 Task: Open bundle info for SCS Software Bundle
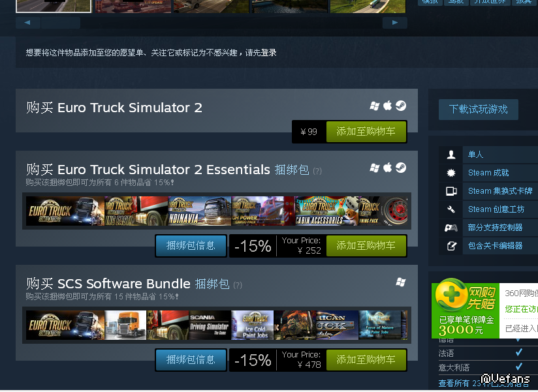pyautogui.click(x=191, y=360)
